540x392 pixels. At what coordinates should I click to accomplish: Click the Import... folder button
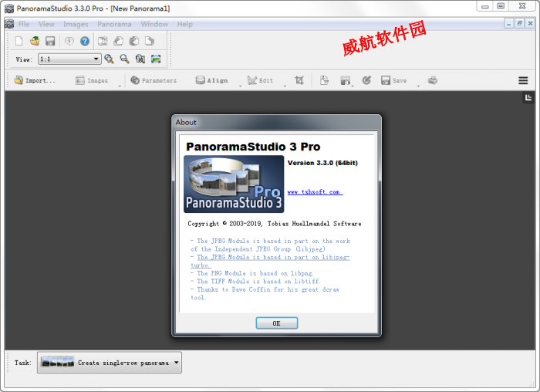pyautogui.click(x=35, y=80)
